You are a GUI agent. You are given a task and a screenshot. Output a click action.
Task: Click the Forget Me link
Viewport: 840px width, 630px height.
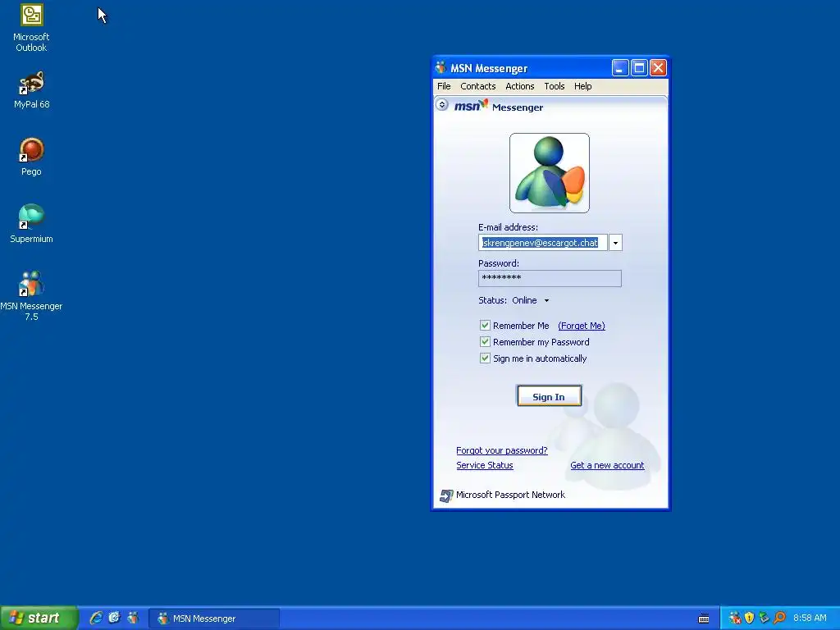coord(582,326)
